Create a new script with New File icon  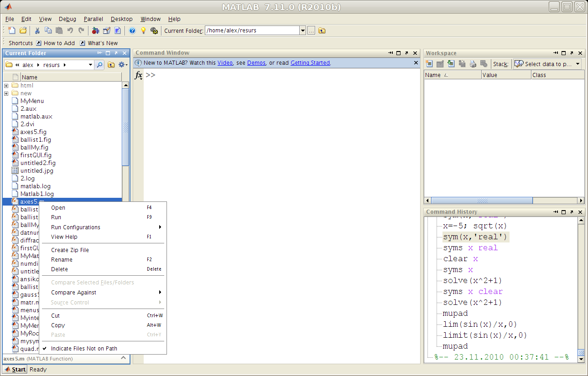(x=12, y=31)
